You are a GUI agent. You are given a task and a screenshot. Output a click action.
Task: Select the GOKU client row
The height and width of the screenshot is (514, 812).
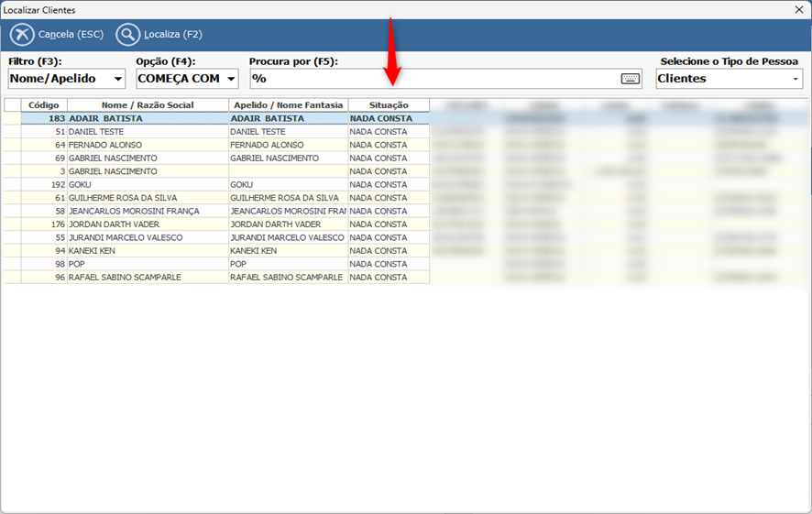[x=147, y=184]
